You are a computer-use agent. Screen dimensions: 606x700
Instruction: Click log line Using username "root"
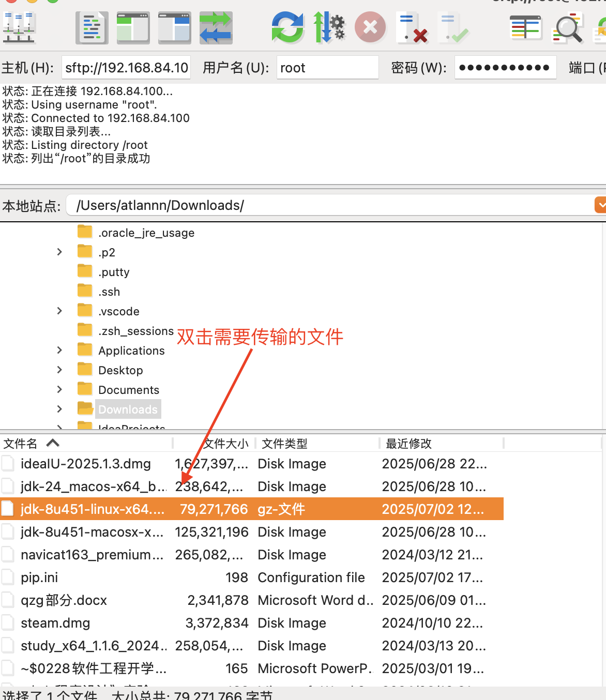80,104
